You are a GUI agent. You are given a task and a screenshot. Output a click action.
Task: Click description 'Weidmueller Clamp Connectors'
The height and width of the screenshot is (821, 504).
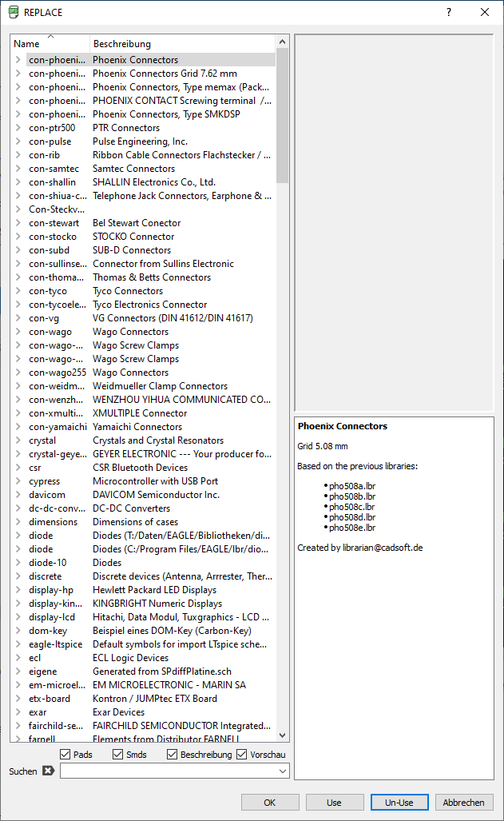[x=161, y=386]
